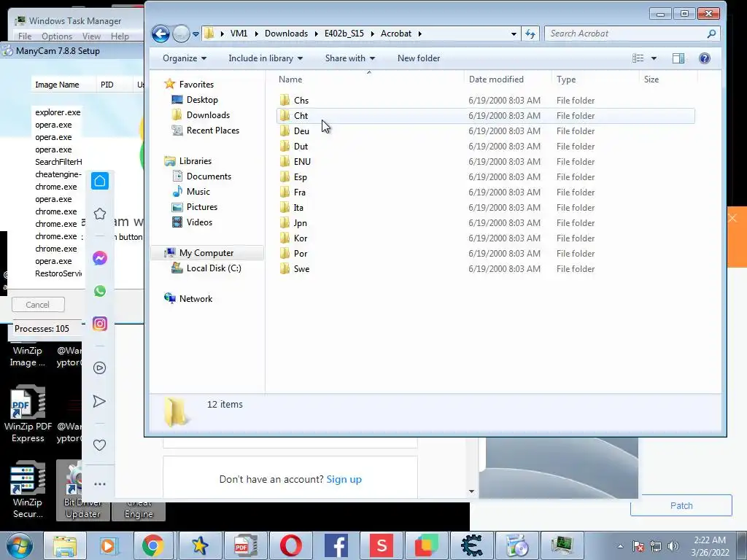747x560 pixels.
Task: Open Options menu in Task Manager
Action: tap(57, 36)
